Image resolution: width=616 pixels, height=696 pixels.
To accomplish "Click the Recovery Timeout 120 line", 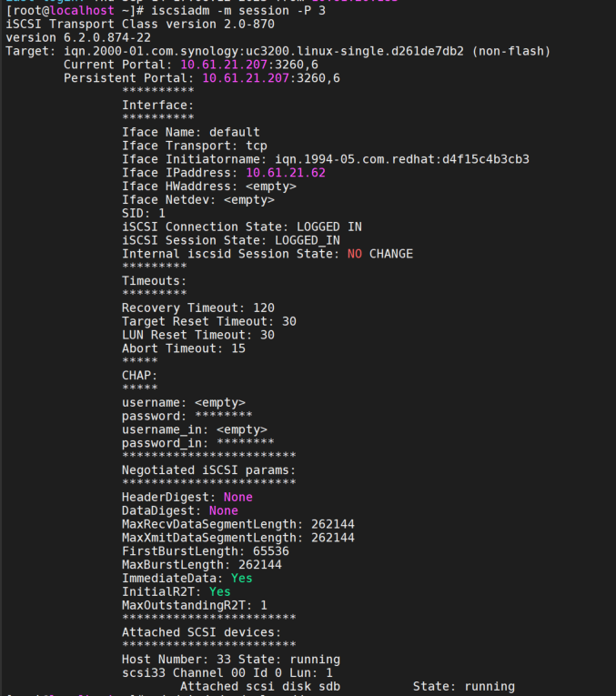I will coord(197,308).
